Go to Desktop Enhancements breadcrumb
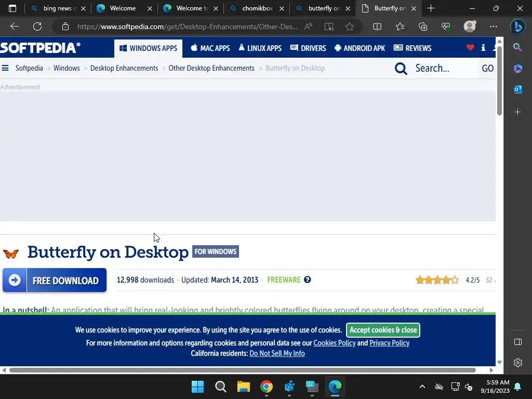The width and height of the screenshot is (532, 399). [124, 68]
